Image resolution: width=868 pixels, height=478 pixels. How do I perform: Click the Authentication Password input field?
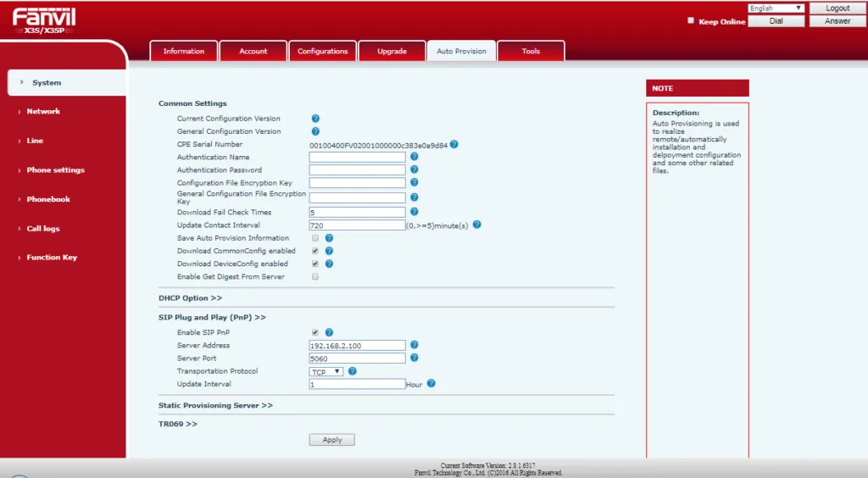coord(357,170)
